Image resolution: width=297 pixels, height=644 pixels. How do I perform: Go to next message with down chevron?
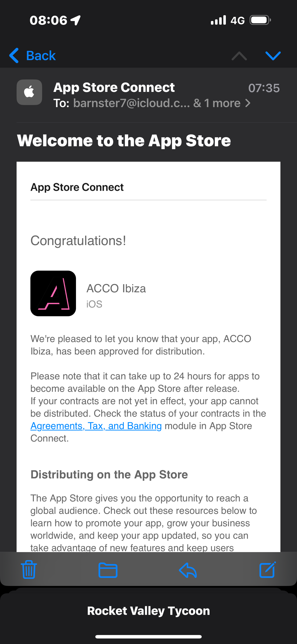[273, 56]
